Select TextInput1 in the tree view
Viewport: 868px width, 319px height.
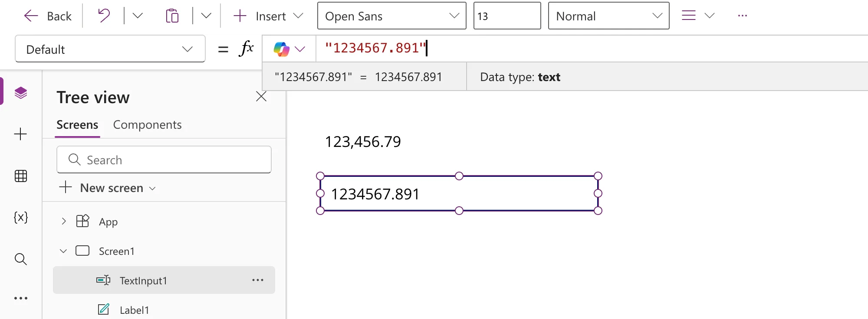pyautogui.click(x=164, y=280)
